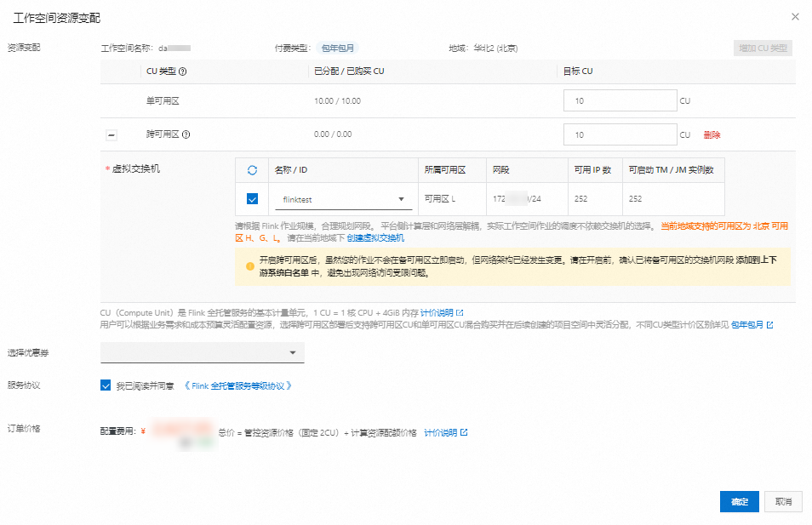The width and height of the screenshot is (812, 525).
Task: Click external-link icon next to 包年包月 link
Action: click(x=769, y=325)
